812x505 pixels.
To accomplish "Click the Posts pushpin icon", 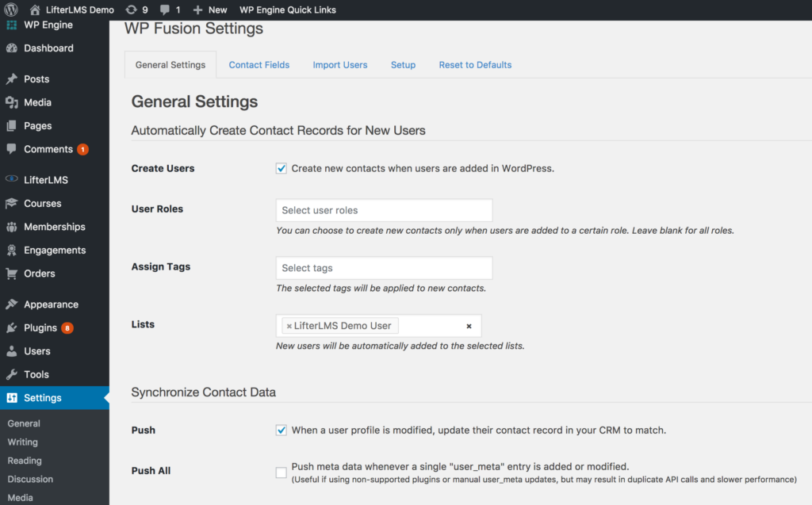I will click(11, 78).
